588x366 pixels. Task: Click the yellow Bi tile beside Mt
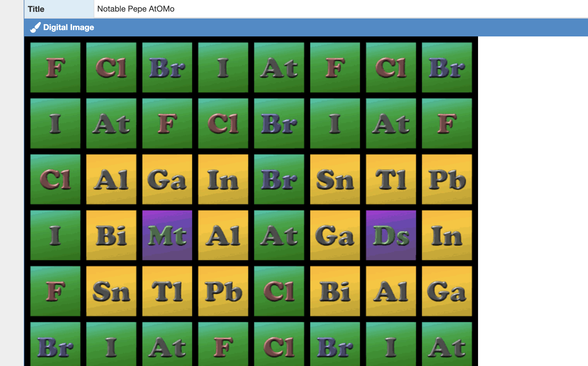coord(111,235)
